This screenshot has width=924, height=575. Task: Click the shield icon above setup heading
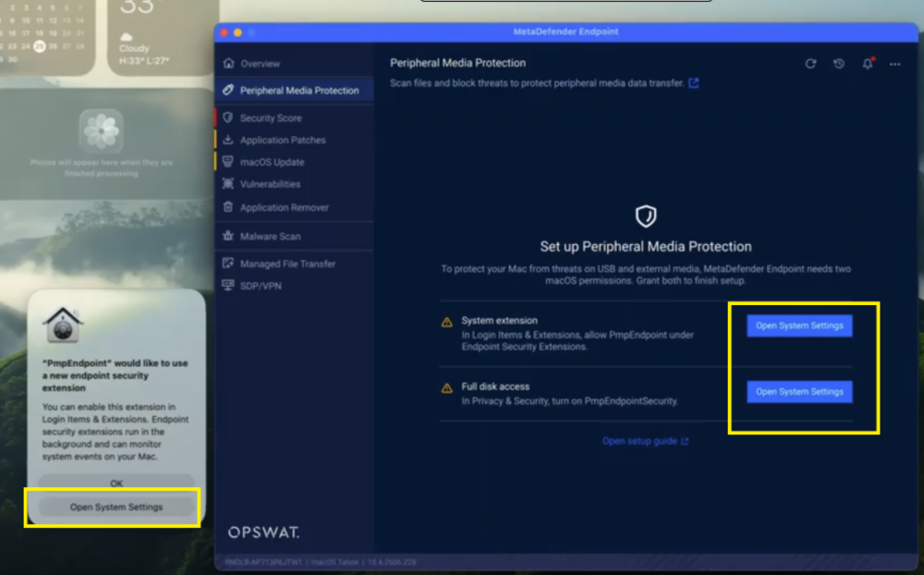click(x=646, y=215)
